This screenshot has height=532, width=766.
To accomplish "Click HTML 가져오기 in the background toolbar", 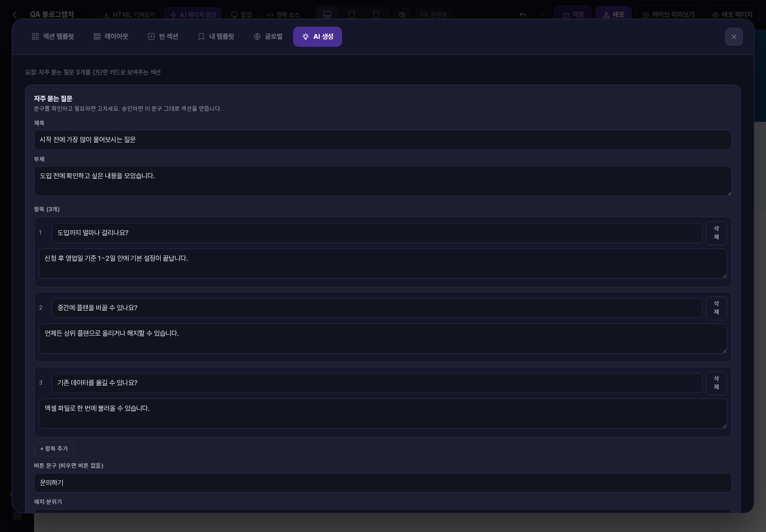I will coord(129,15).
